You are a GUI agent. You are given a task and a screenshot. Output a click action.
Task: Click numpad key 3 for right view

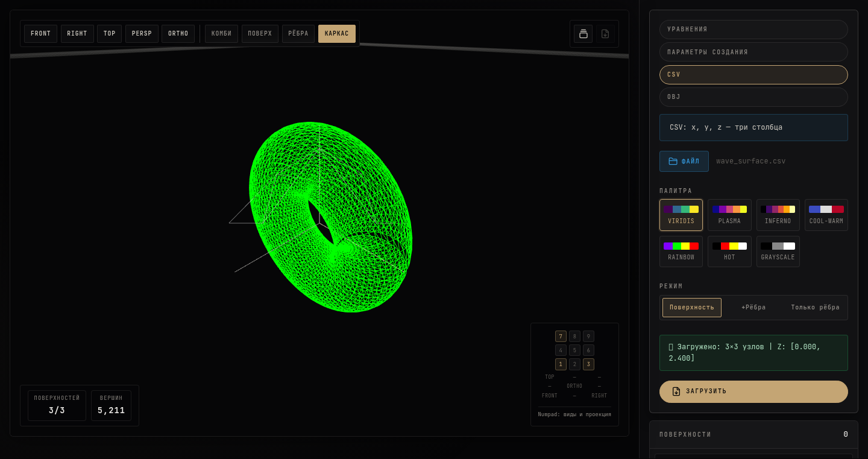pos(588,364)
